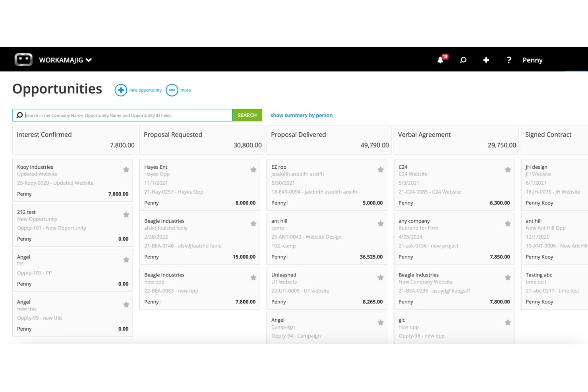Click the 21-Hay-0257 - Hayes Opp text
588x392 pixels.
tap(174, 192)
